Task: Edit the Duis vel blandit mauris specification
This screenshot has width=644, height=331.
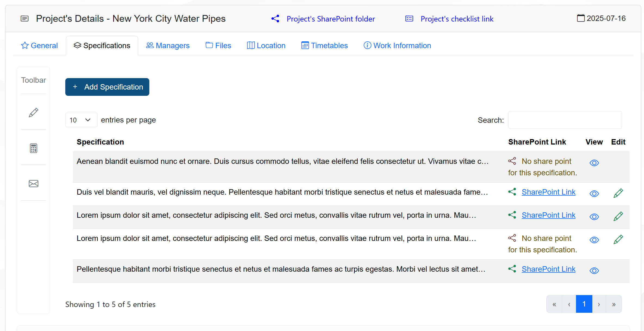Action: tap(618, 193)
